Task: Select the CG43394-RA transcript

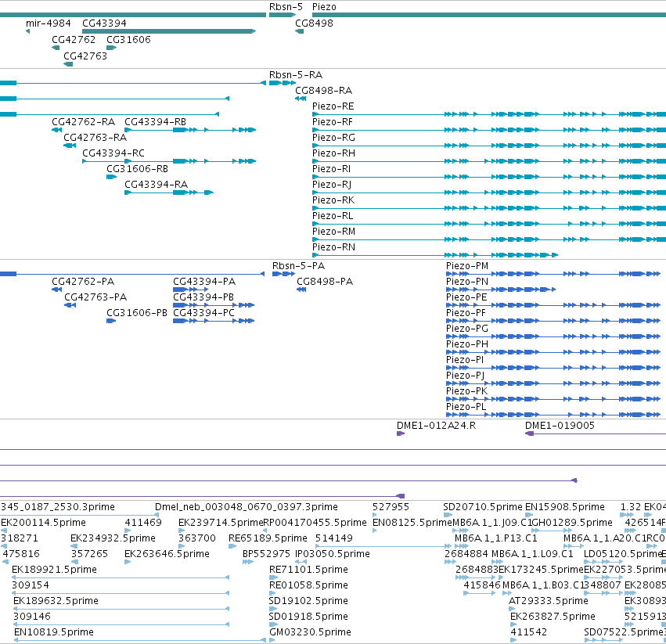Action: [169, 192]
